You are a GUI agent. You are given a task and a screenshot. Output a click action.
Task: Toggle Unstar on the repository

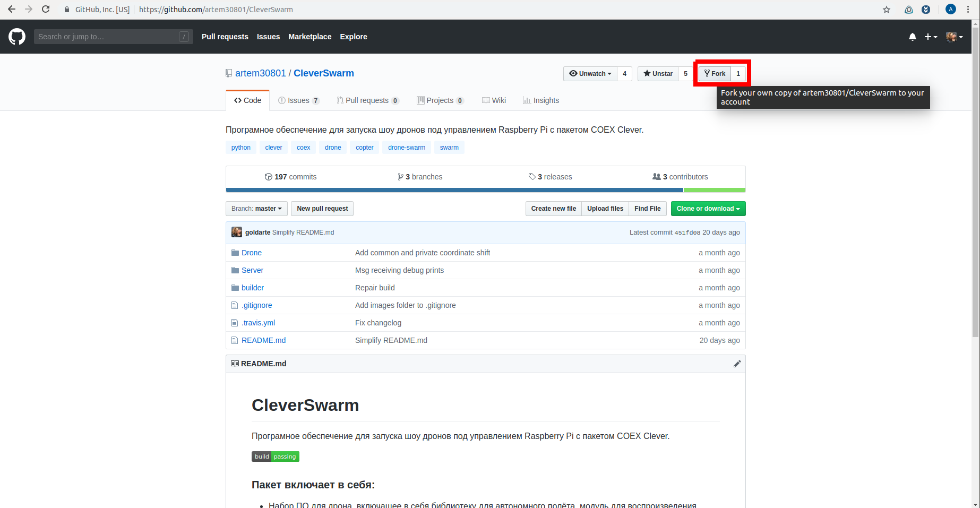point(658,74)
